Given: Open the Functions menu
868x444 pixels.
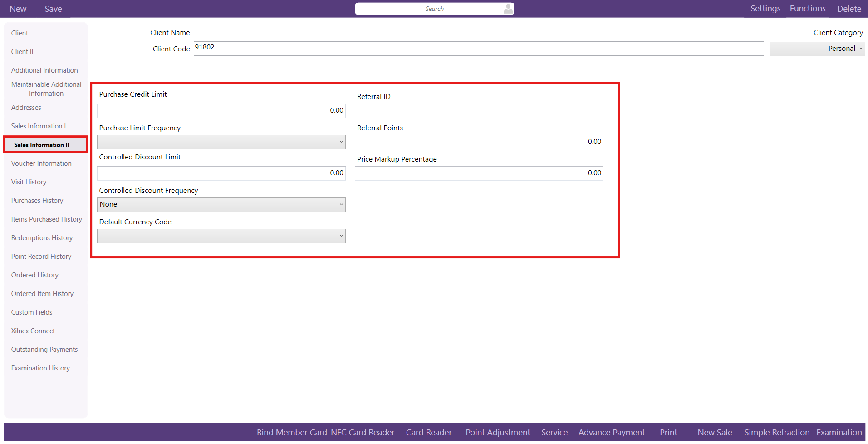Looking at the screenshot, I should [x=807, y=9].
